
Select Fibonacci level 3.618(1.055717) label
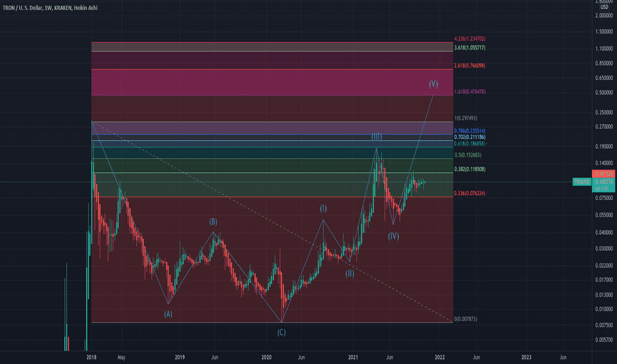click(x=470, y=48)
